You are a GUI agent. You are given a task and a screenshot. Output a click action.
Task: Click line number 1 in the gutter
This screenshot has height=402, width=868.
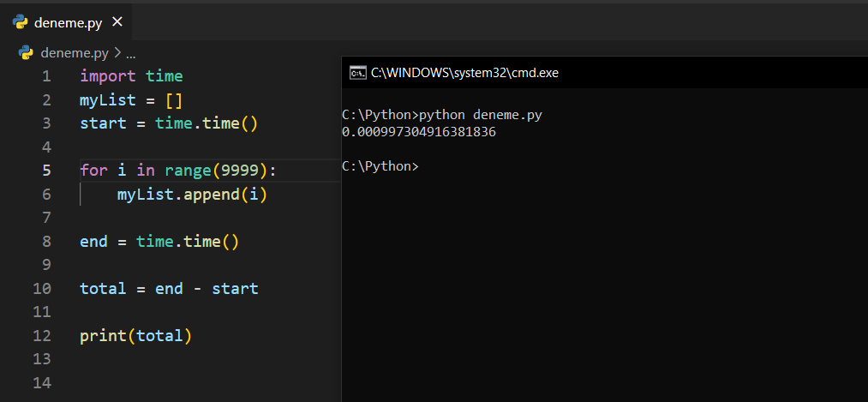point(46,76)
